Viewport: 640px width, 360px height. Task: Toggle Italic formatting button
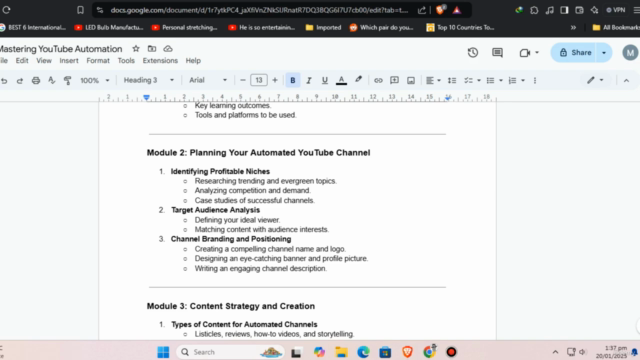(309, 80)
